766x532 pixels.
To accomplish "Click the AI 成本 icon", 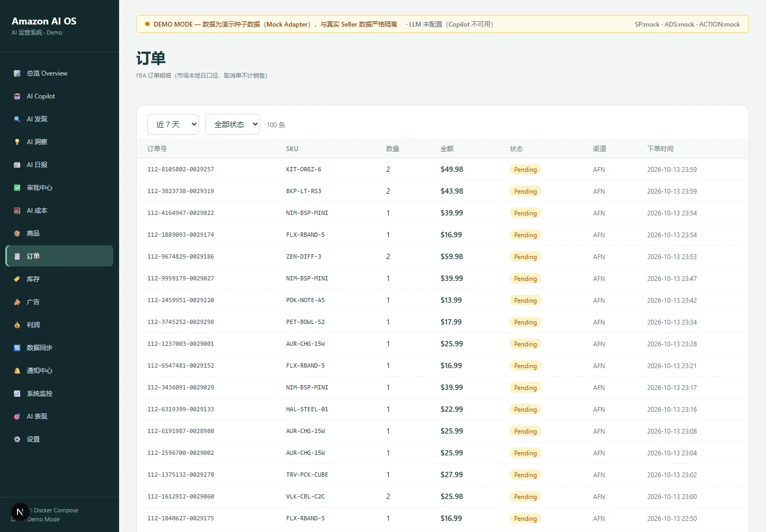I will click(17, 211).
